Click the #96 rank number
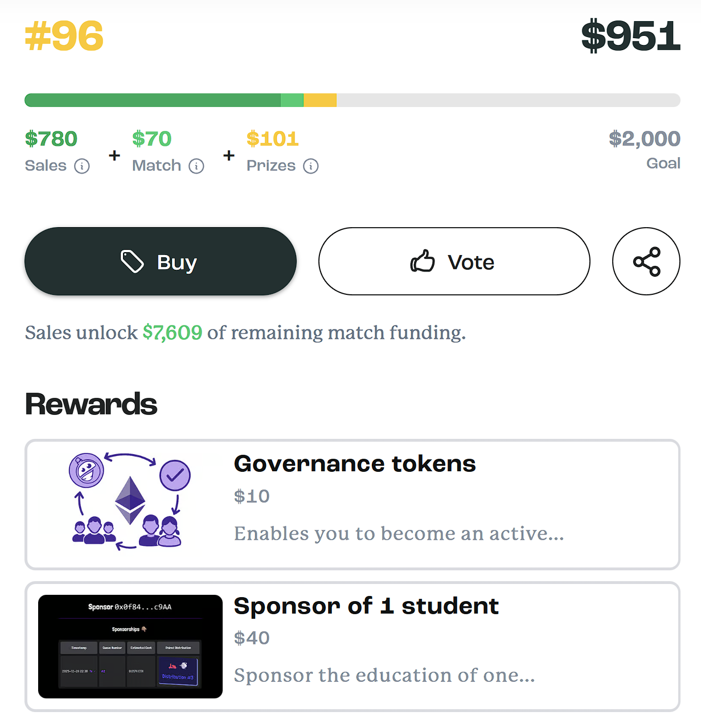Screen dimensions: 701x728 (64, 36)
